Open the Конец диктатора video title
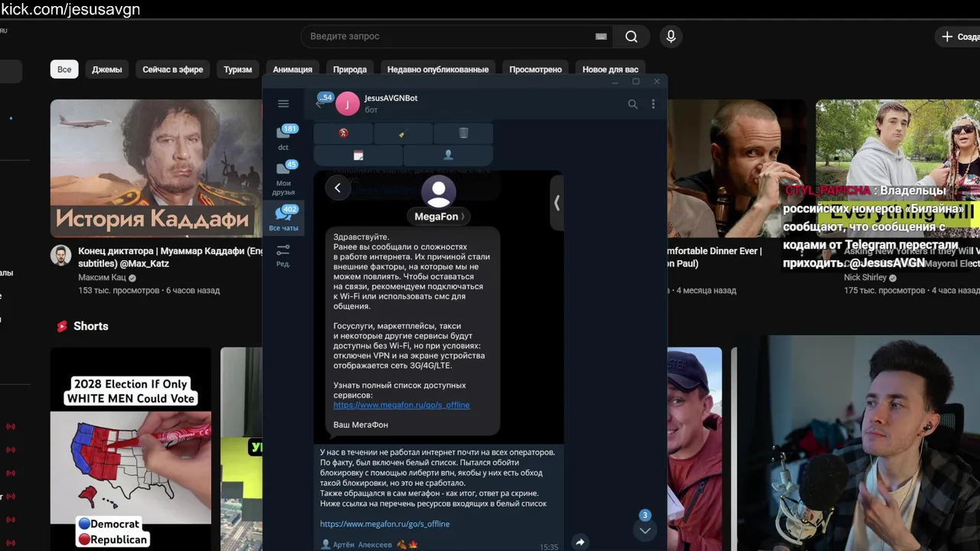The height and width of the screenshot is (551, 980). 170,257
